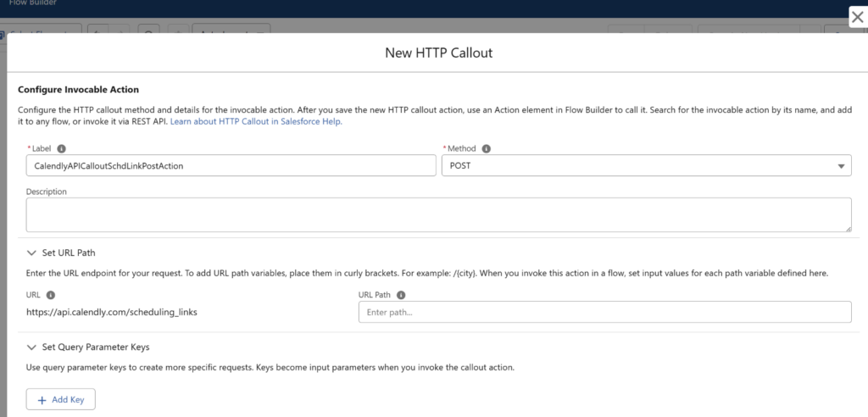Click the Add Key button
The image size is (868, 417).
tap(61, 399)
